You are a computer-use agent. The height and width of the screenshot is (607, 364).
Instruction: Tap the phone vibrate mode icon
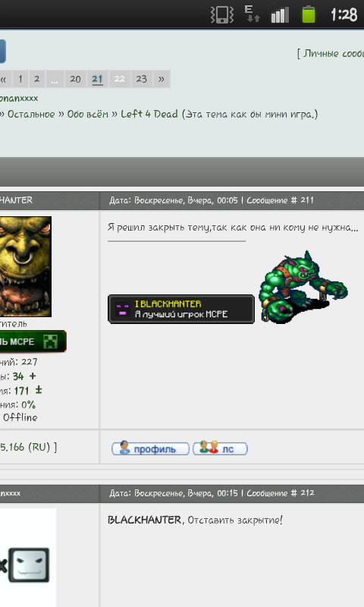pos(222,14)
